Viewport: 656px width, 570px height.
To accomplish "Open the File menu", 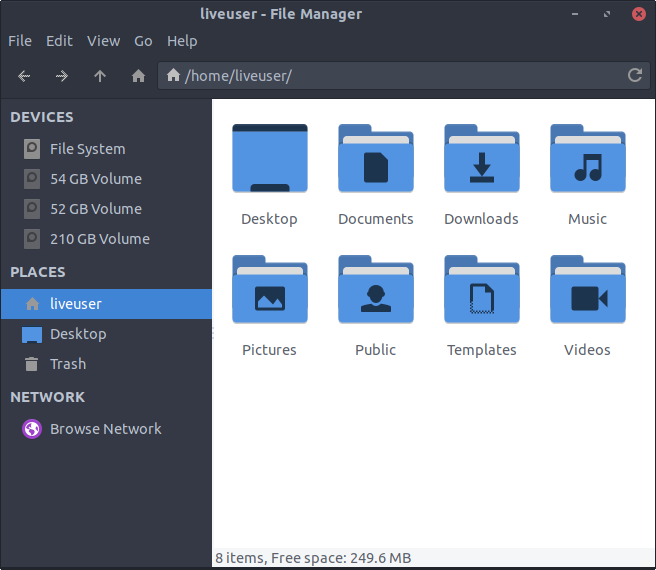I will [20, 41].
